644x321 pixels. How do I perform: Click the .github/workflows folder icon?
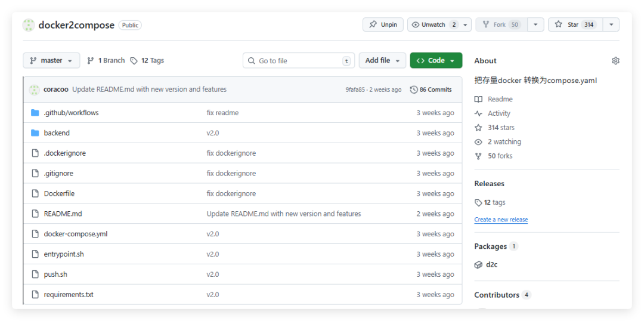tap(35, 113)
